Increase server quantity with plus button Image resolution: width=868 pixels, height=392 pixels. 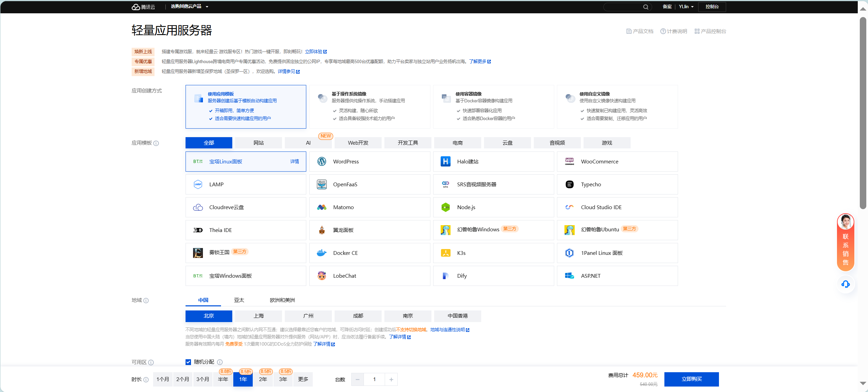[x=391, y=379]
